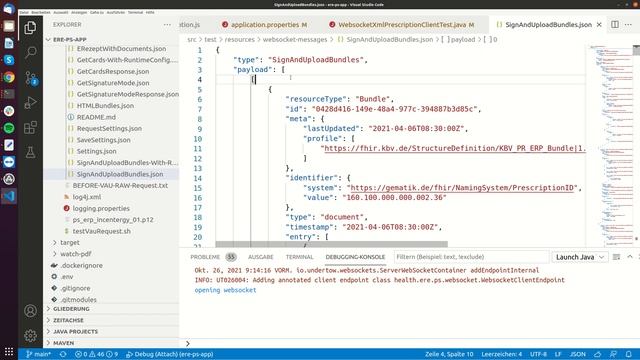Collapse the ERE-PS-APP root folder

pyautogui.click(x=69, y=40)
